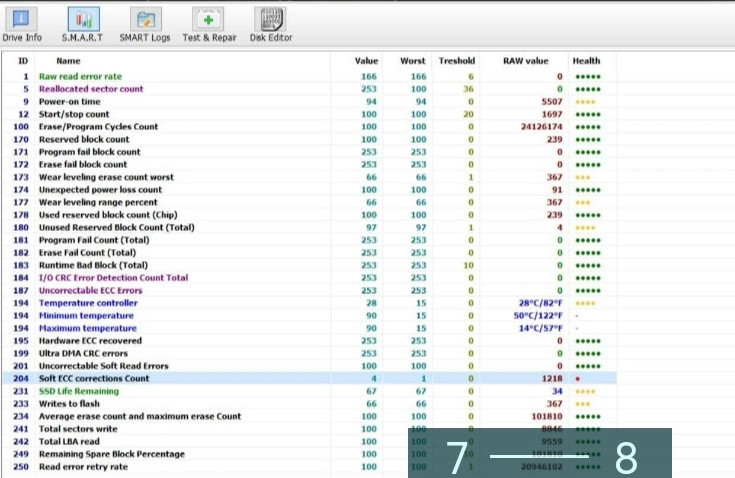The height and width of the screenshot is (478, 735).
Task: Click the Value column header
Action: tap(367, 60)
